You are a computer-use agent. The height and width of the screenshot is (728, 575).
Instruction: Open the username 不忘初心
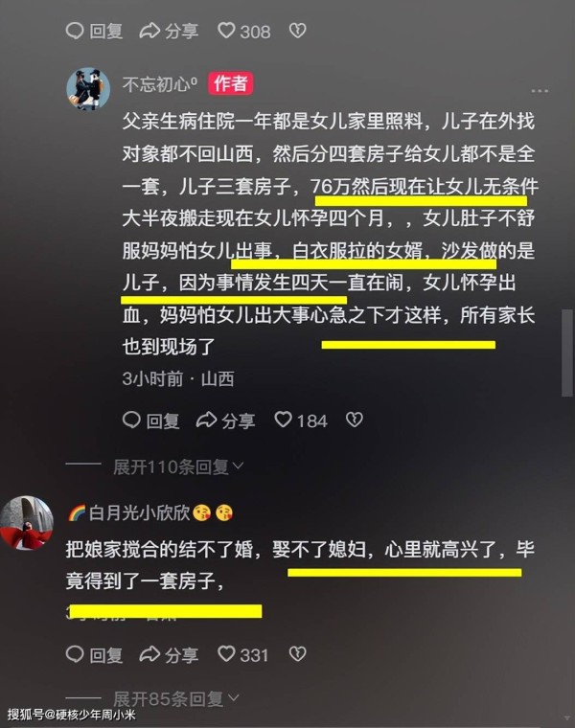coord(160,84)
